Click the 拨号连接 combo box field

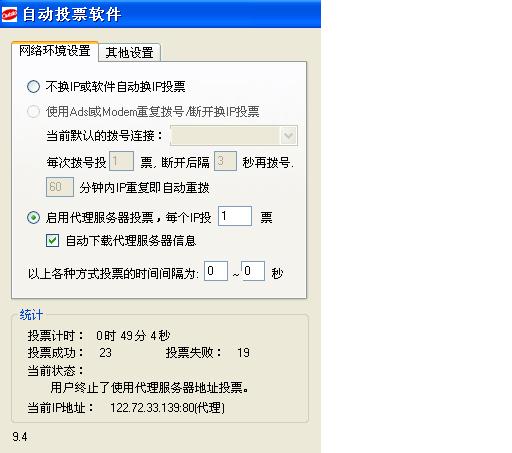(x=234, y=136)
